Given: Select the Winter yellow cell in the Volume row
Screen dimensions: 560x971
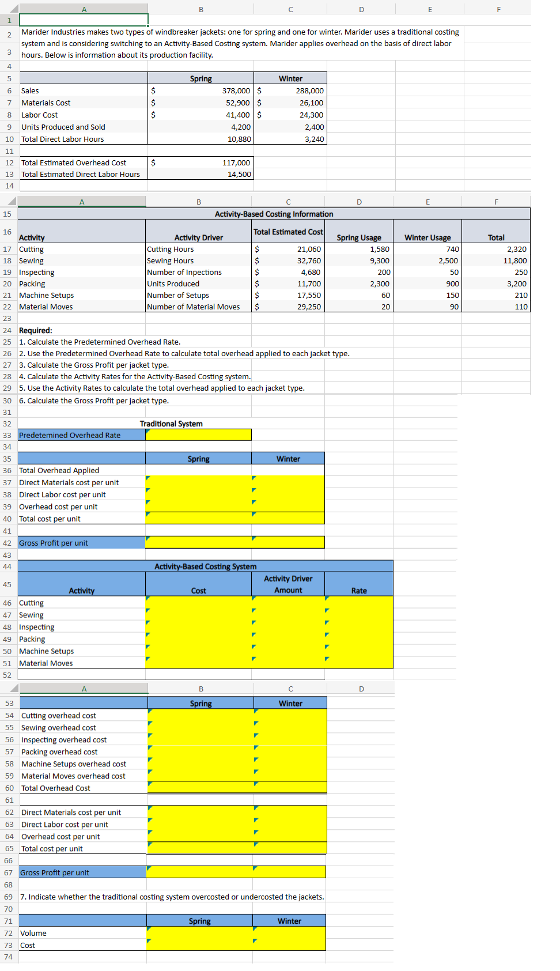Looking at the screenshot, I should pos(289,933).
